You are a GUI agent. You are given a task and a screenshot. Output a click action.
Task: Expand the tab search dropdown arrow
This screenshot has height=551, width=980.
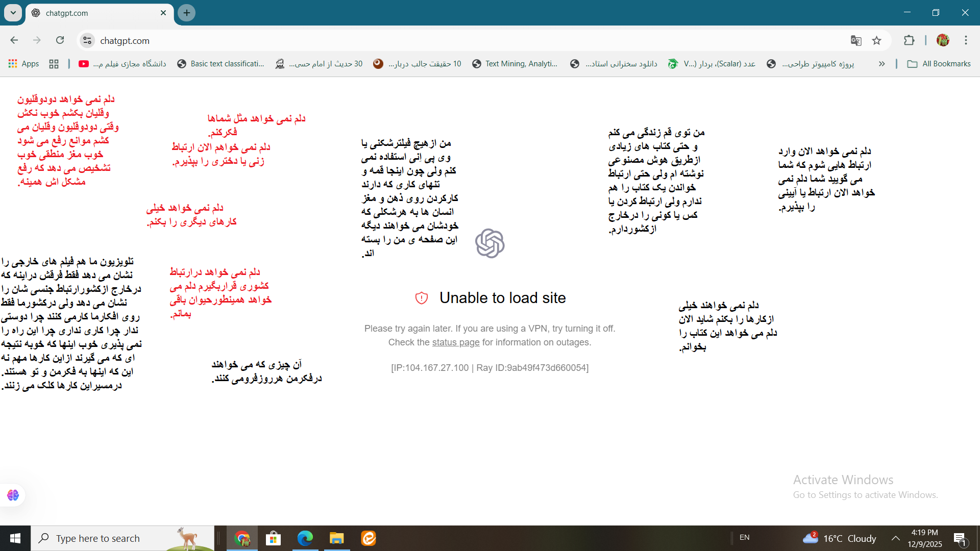[13, 13]
